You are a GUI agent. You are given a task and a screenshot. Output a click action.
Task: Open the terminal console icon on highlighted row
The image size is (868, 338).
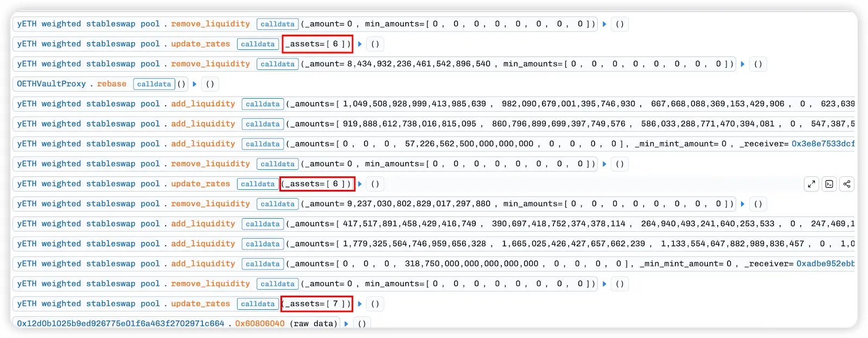pyautogui.click(x=829, y=184)
